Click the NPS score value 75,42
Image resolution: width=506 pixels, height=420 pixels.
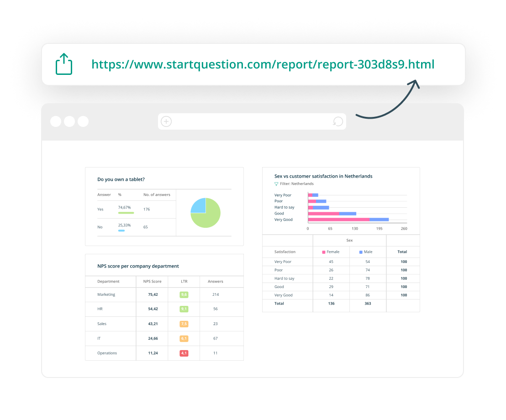pos(153,294)
